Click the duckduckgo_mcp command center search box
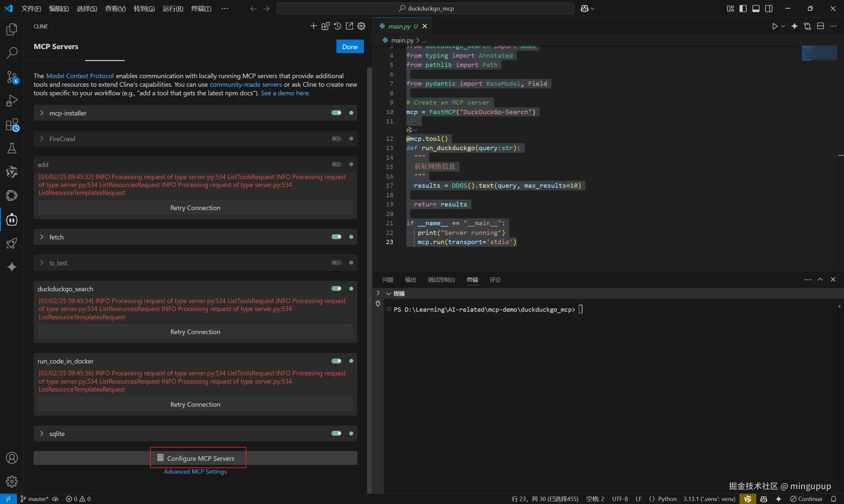Screen dimensions: 844x504 tap(425, 9)
